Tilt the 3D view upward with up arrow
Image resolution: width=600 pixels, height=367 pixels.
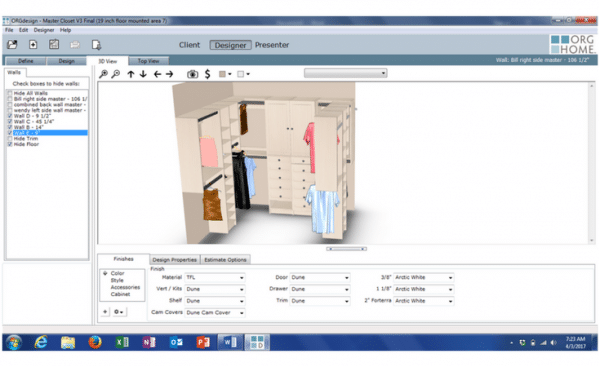(131, 74)
